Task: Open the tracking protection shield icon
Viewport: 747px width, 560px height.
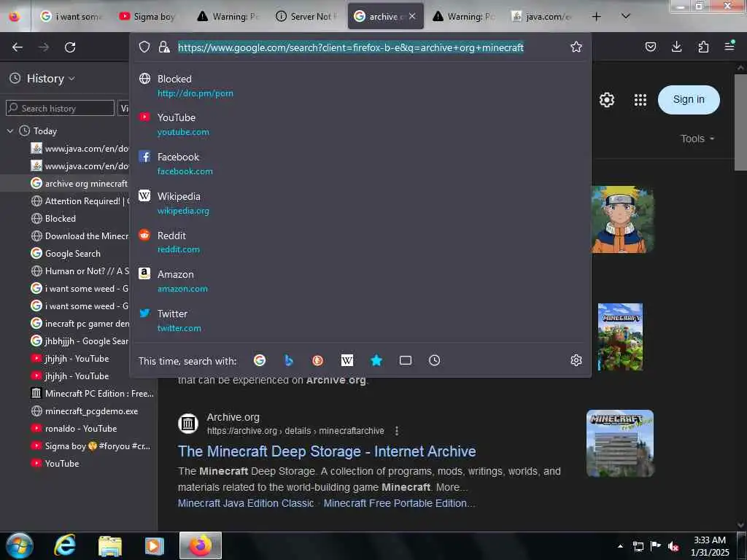Action: point(144,47)
